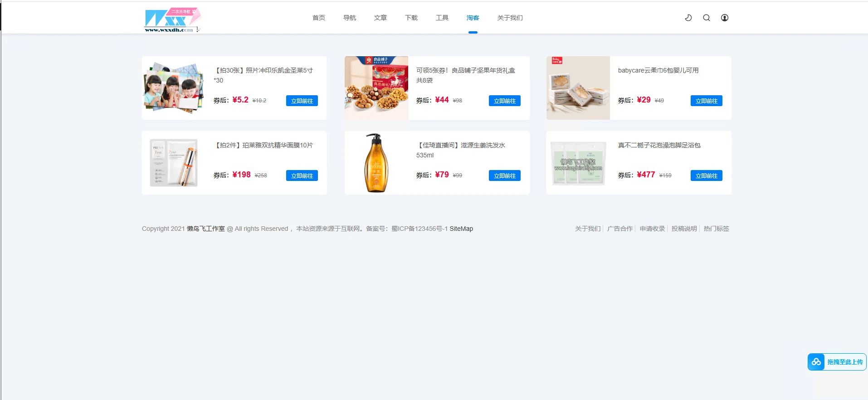868x400 pixels.
Task: Click the wxxdh.com site logo
Action: point(172,20)
